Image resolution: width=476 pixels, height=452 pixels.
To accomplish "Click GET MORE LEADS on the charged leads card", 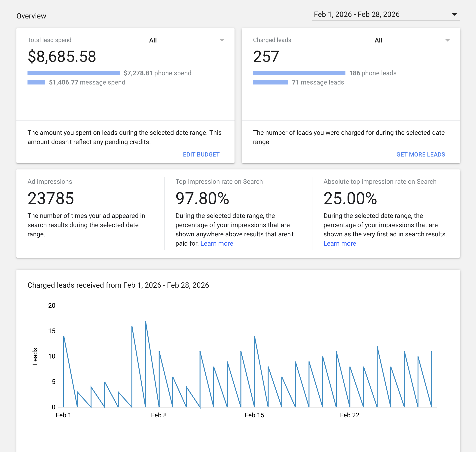I will [421, 154].
